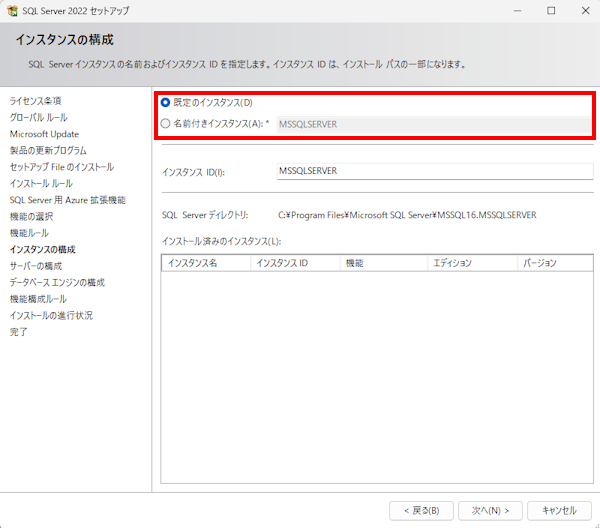Click the SQL Server setup title bar icon
The height and width of the screenshot is (528, 600).
pos(12,11)
